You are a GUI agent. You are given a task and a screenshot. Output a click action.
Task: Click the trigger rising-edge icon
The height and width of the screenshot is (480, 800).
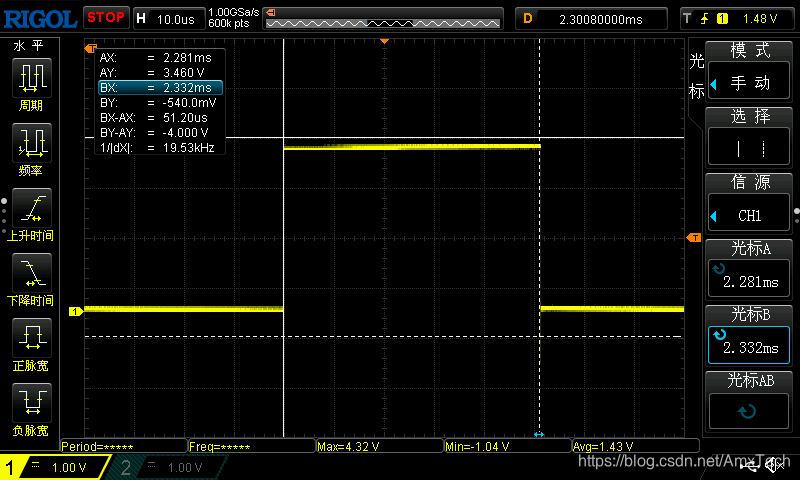tap(705, 19)
